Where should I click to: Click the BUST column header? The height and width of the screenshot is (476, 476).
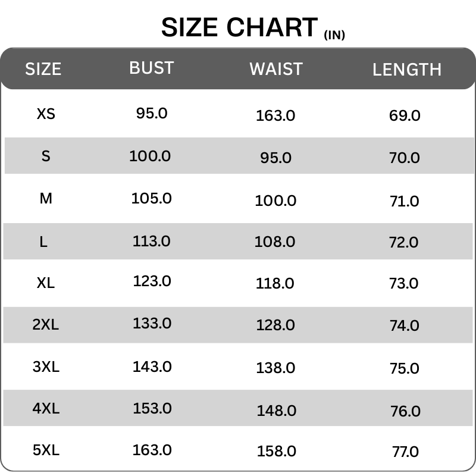(151, 68)
